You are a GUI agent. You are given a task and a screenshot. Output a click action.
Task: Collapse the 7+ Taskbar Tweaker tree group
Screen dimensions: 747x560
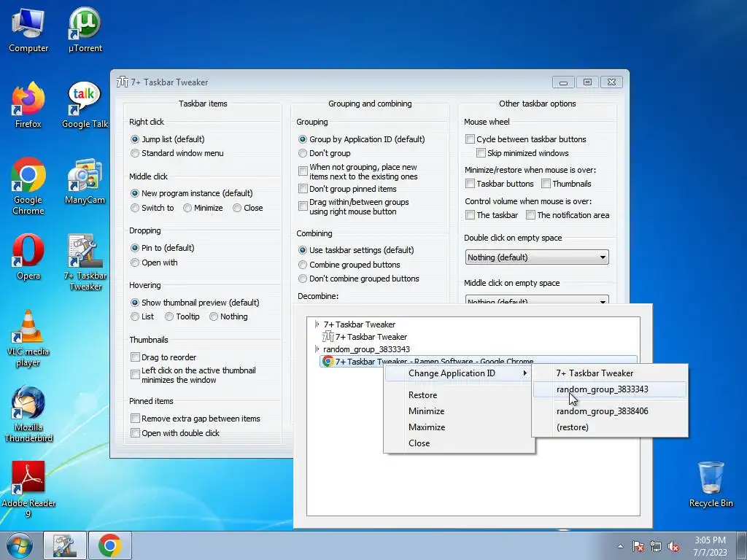point(317,324)
